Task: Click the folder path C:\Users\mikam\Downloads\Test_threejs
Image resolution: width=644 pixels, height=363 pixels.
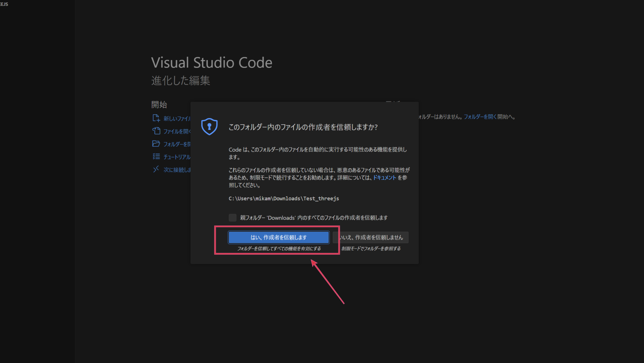Action: coord(284,198)
